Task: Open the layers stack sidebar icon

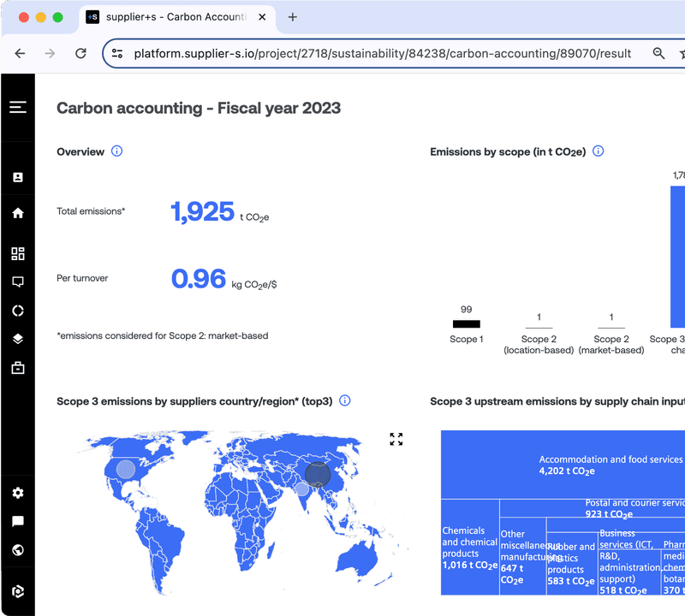Action: pos(18,339)
